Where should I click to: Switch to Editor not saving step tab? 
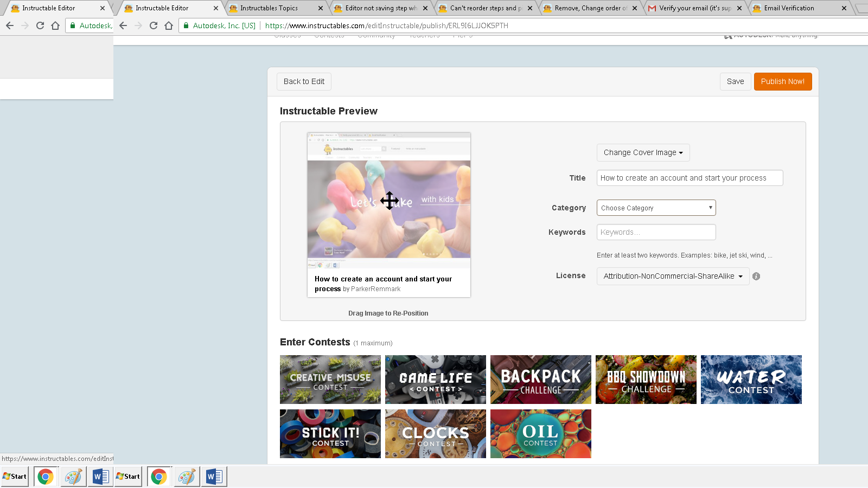point(380,8)
